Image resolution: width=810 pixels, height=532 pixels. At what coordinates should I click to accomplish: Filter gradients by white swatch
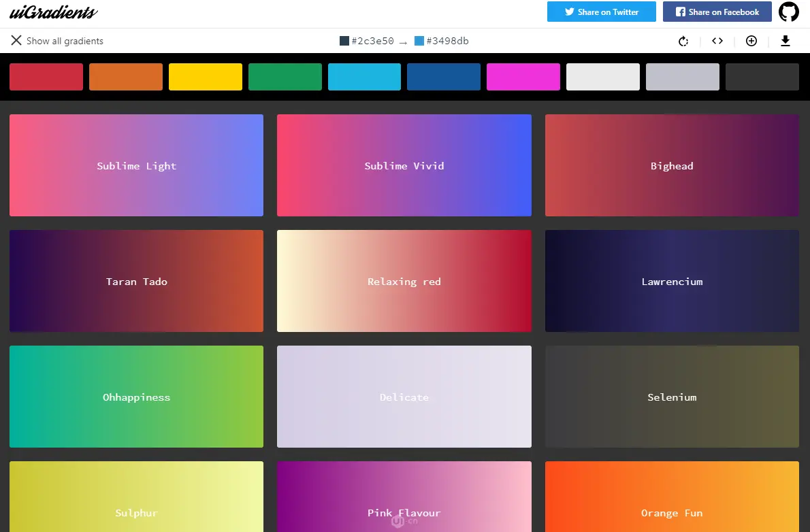click(603, 77)
